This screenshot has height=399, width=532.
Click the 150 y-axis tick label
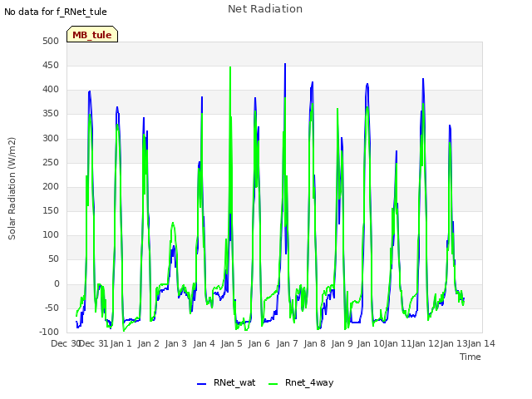(x=51, y=210)
